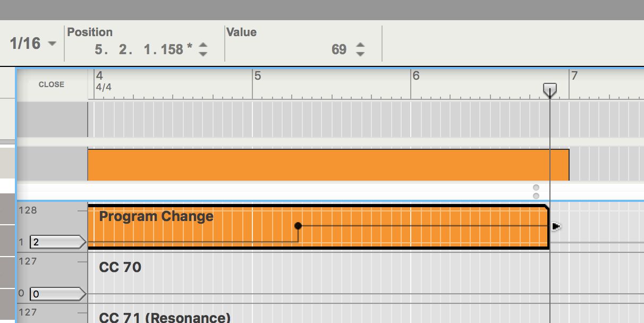This screenshot has width=644, height=323.
Task: Open the 1/16 grid value dropdown
Action: (33, 44)
